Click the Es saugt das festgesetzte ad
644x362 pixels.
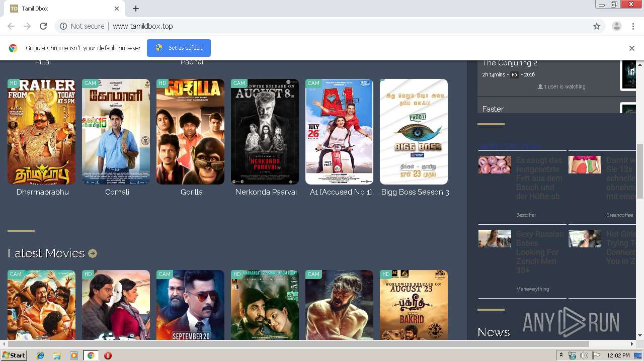pos(539,178)
